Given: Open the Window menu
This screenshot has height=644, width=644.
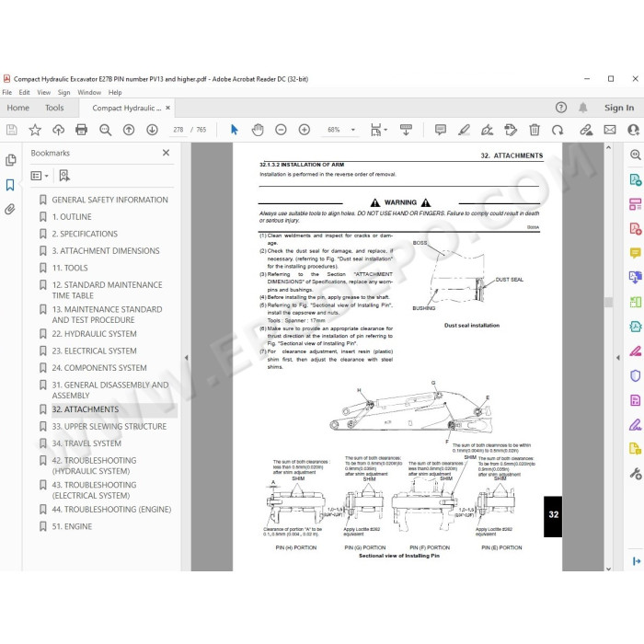Looking at the screenshot, I should 89,92.
